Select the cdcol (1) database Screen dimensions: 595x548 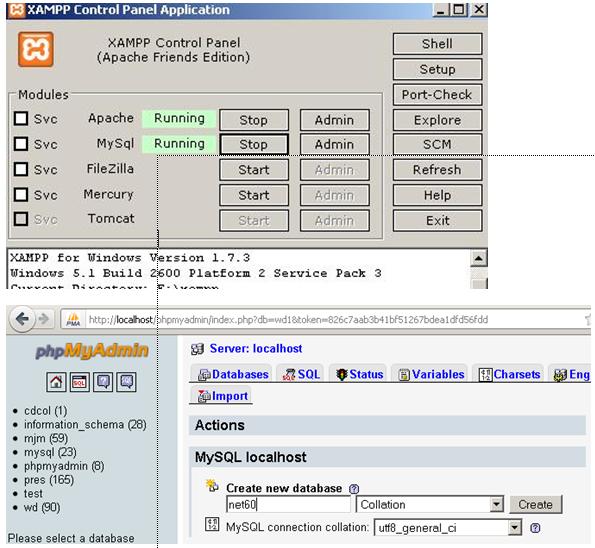pyautogui.click(x=46, y=411)
